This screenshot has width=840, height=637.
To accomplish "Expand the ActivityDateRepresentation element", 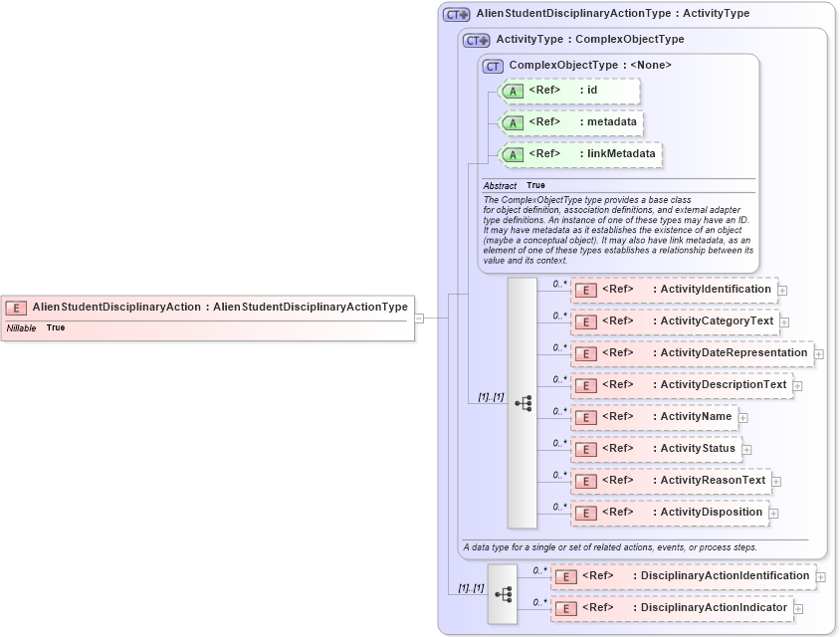I will pyautogui.click(x=818, y=353).
